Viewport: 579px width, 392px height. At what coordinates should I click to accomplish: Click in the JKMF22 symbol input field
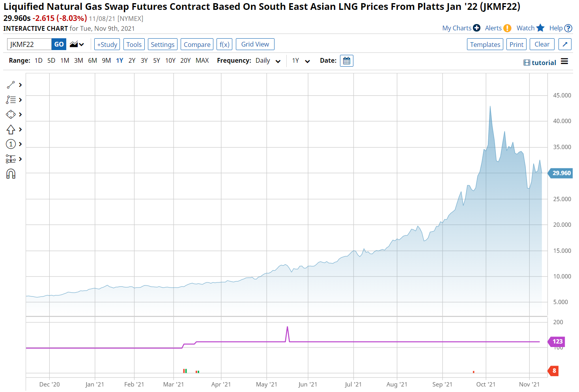point(29,45)
